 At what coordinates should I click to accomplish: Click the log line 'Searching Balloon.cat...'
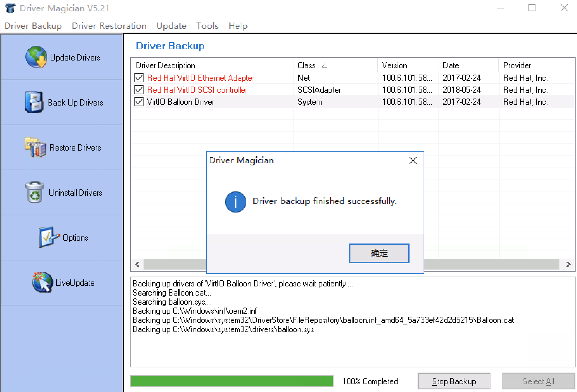coord(172,293)
